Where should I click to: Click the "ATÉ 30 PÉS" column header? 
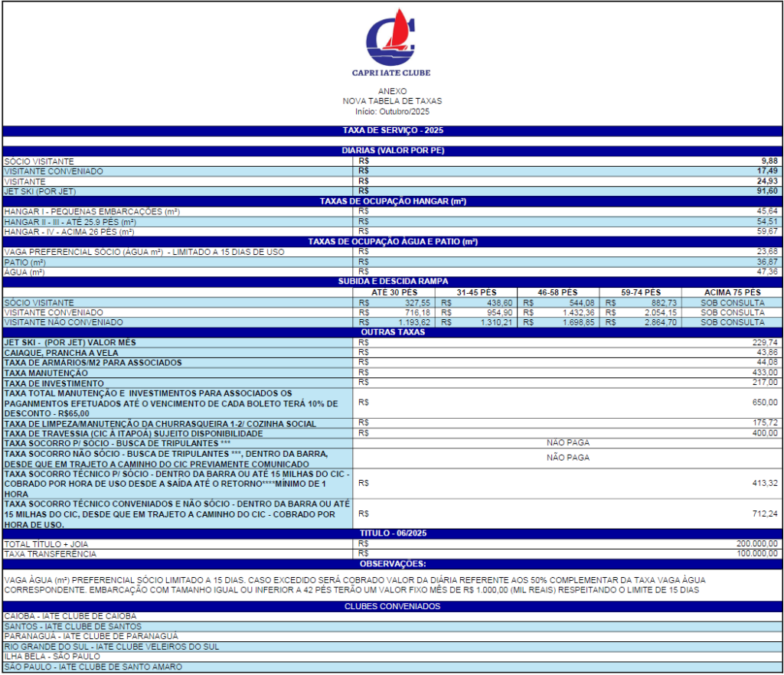(x=394, y=292)
